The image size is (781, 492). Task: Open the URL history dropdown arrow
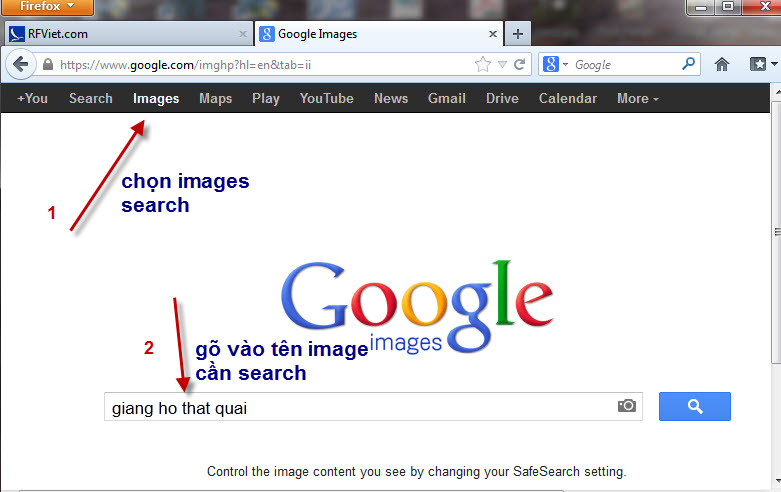(x=502, y=64)
